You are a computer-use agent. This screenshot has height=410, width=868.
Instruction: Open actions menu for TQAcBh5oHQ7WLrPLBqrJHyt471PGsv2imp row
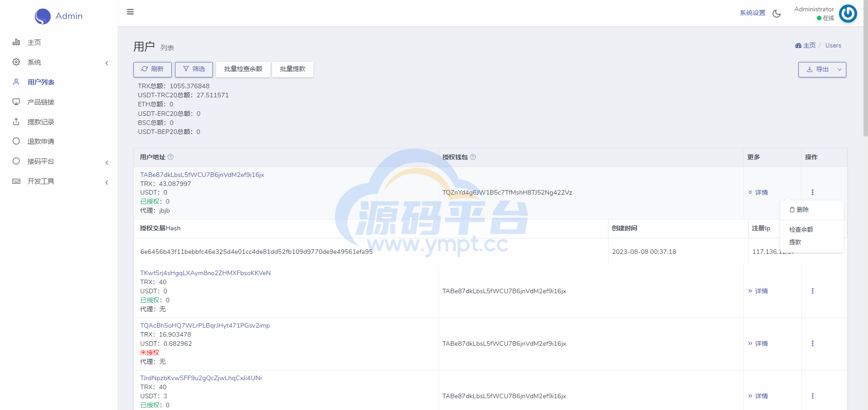point(812,343)
